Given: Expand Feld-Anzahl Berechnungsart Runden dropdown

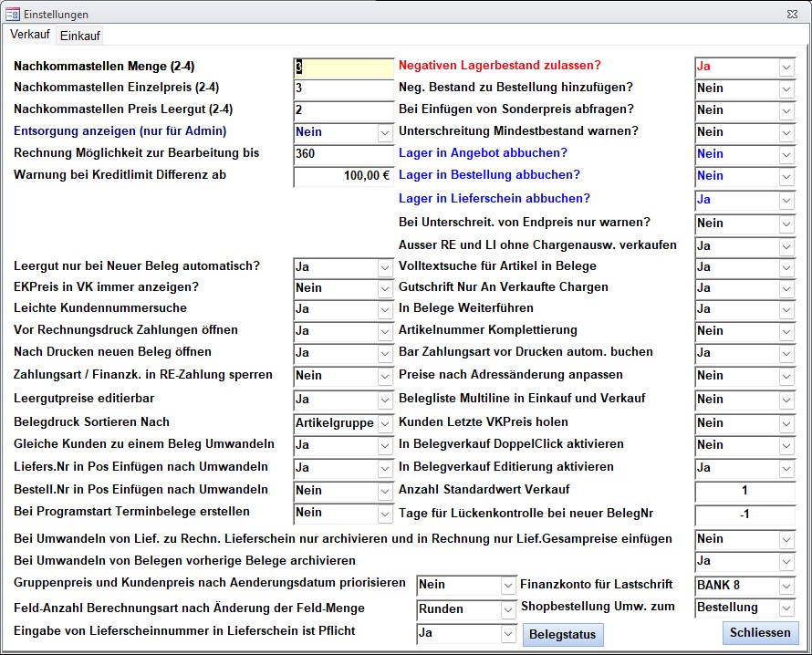Looking at the screenshot, I should click(508, 609).
